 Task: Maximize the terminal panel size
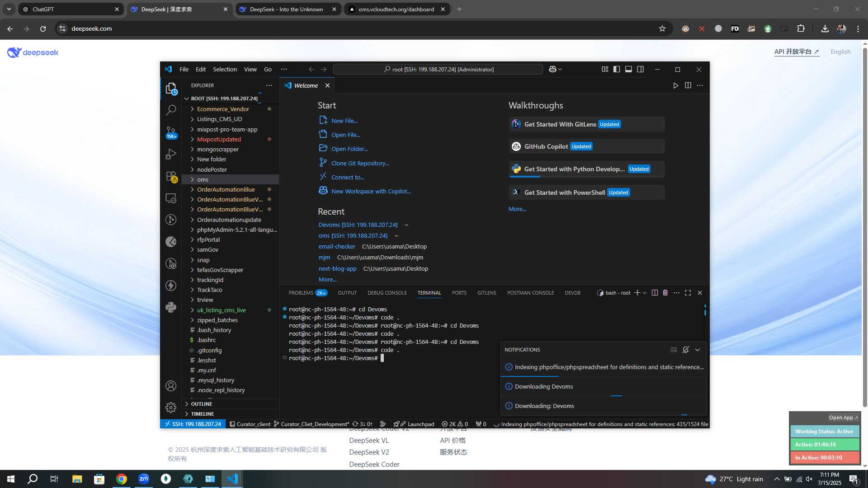(688, 293)
